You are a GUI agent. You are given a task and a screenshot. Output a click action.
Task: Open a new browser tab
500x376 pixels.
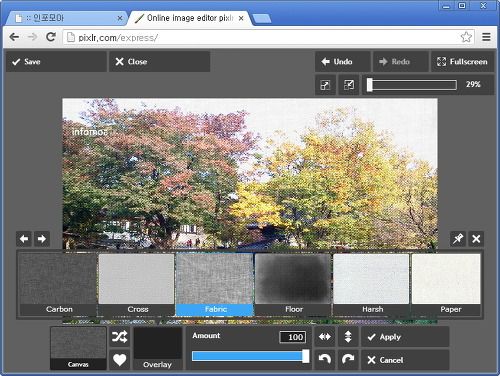262,19
